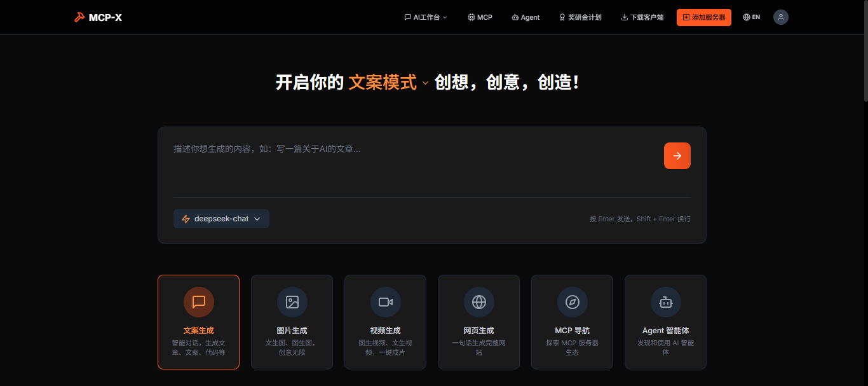This screenshot has width=868, height=386.
Task: Click the 添加服务器 button
Action: pyautogui.click(x=703, y=17)
